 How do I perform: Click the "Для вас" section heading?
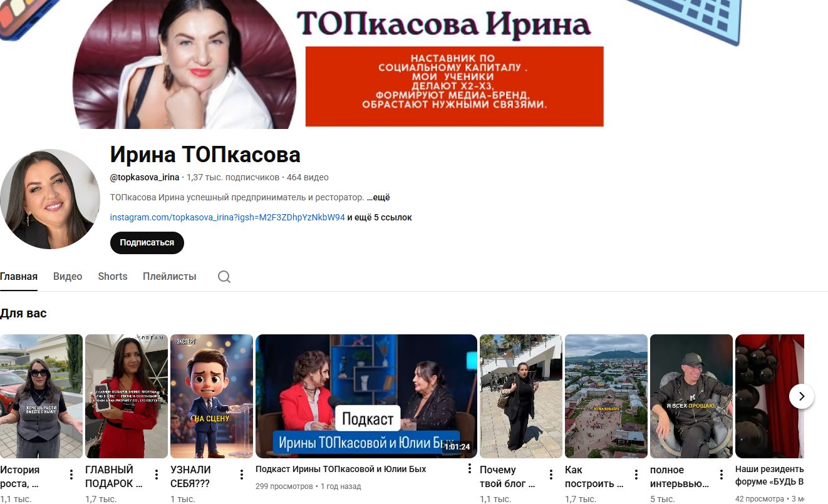pos(23,313)
